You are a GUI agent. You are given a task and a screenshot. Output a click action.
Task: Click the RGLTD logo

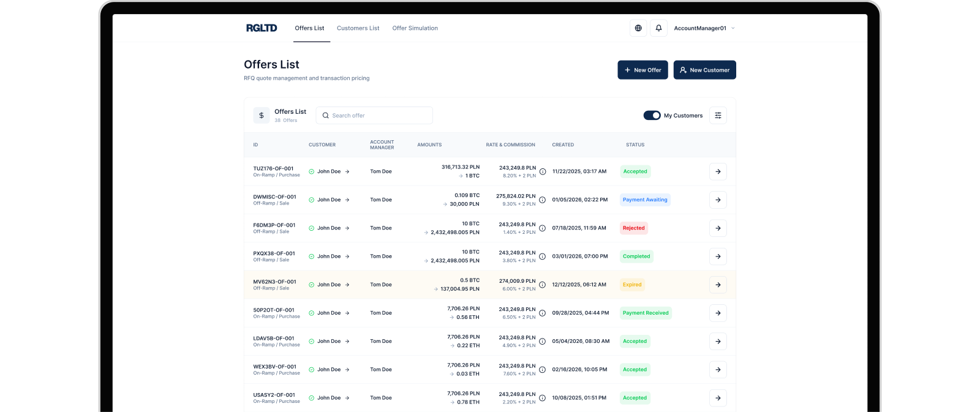(x=262, y=28)
